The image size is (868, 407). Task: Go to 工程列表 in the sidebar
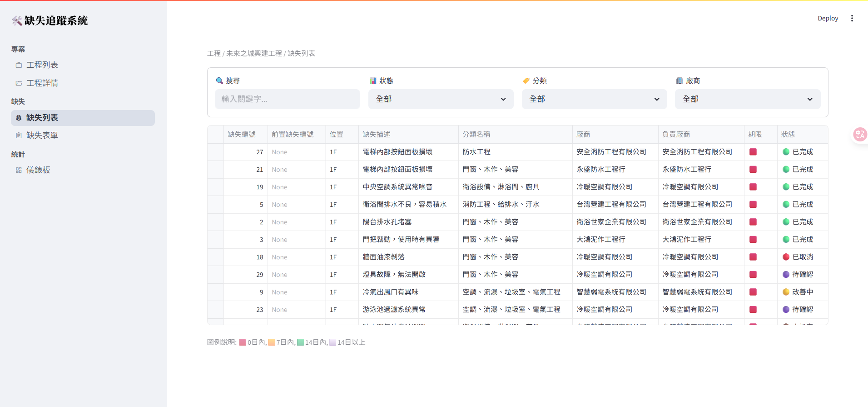(42, 65)
